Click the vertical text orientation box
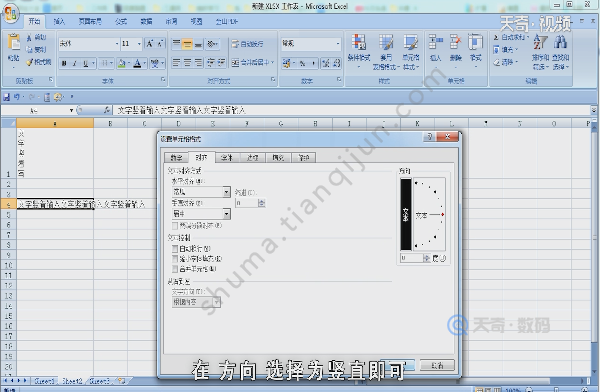The image size is (600, 392). point(406,215)
